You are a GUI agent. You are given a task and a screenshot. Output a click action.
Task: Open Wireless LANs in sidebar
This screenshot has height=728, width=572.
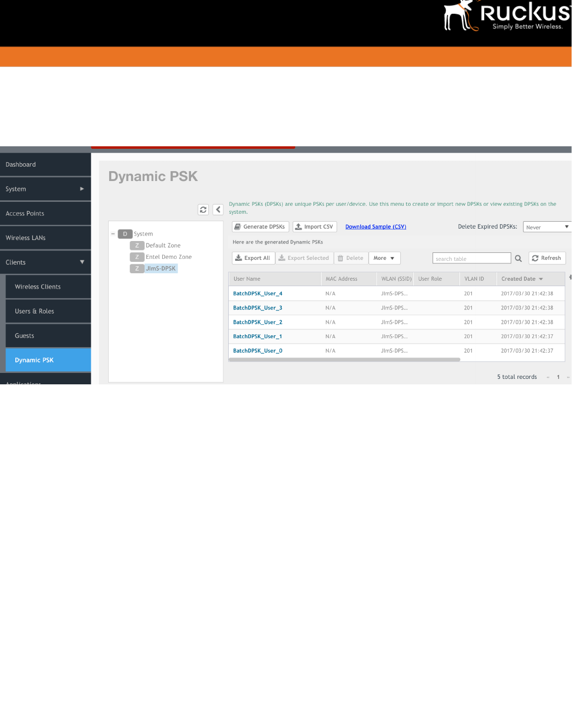[x=46, y=238]
